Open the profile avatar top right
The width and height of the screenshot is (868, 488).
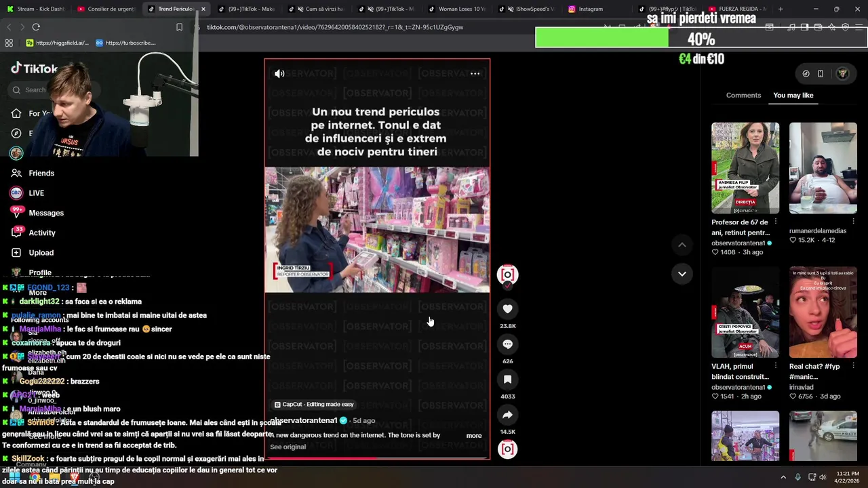pyautogui.click(x=842, y=74)
